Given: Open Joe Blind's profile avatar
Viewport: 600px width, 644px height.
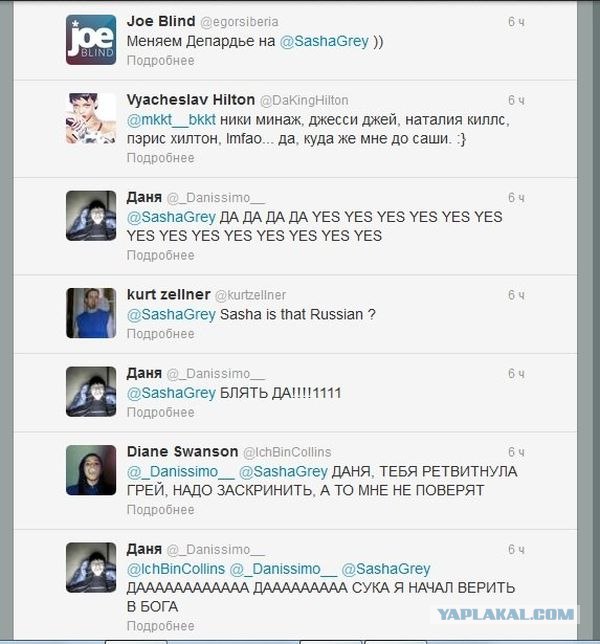Looking at the screenshot, I should click(x=91, y=40).
